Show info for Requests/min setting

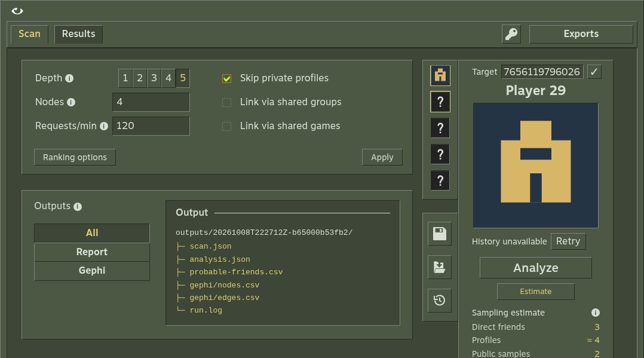104,126
